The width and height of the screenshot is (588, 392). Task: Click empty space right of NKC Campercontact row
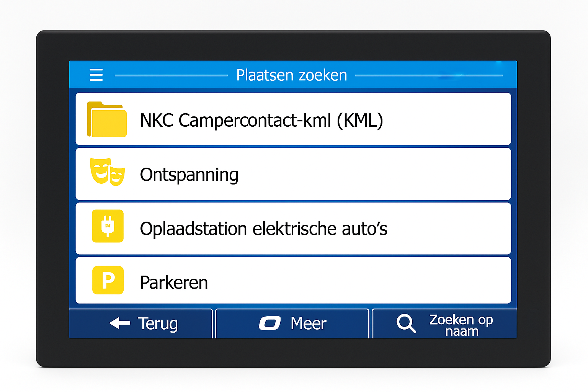(448, 119)
